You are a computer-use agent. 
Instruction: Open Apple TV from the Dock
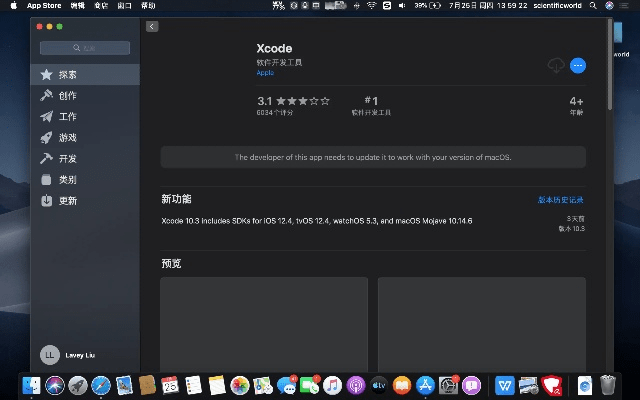click(379, 385)
